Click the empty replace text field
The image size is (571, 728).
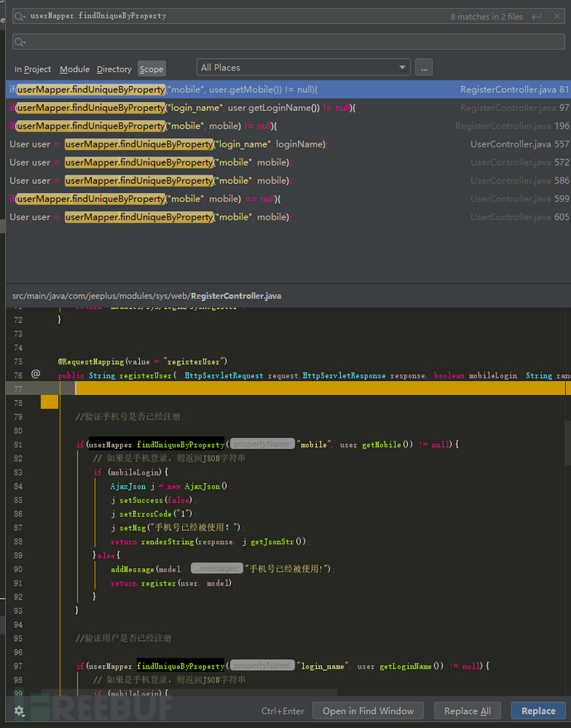[x=290, y=41]
